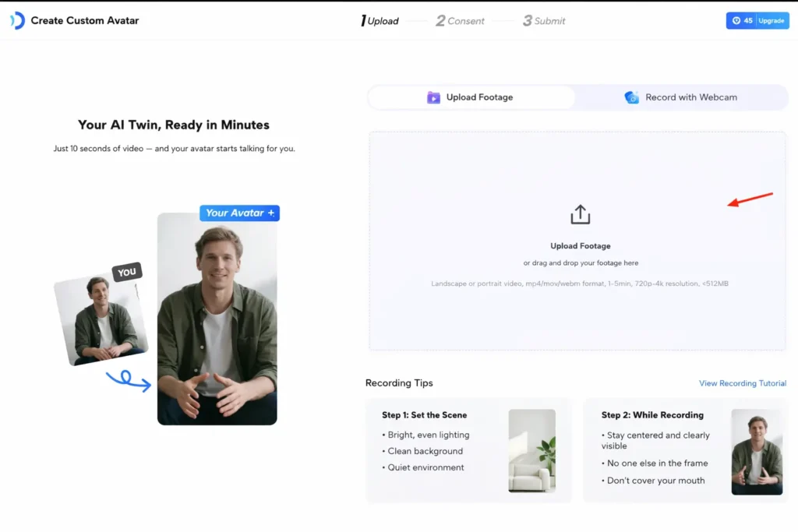Image resolution: width=798 pixels, height=532 pixels.
Task: Click the blue webcam icon
Action: (632, 97)
